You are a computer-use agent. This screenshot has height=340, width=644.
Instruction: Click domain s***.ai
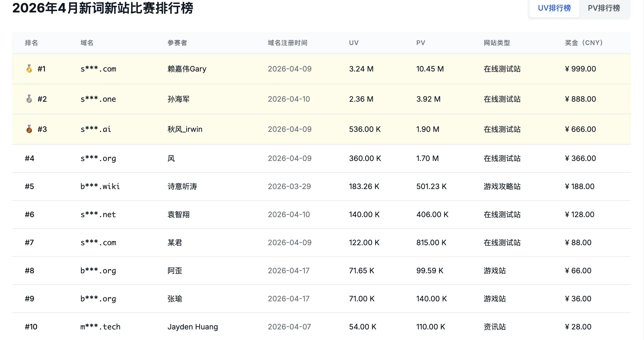point(96,129)
